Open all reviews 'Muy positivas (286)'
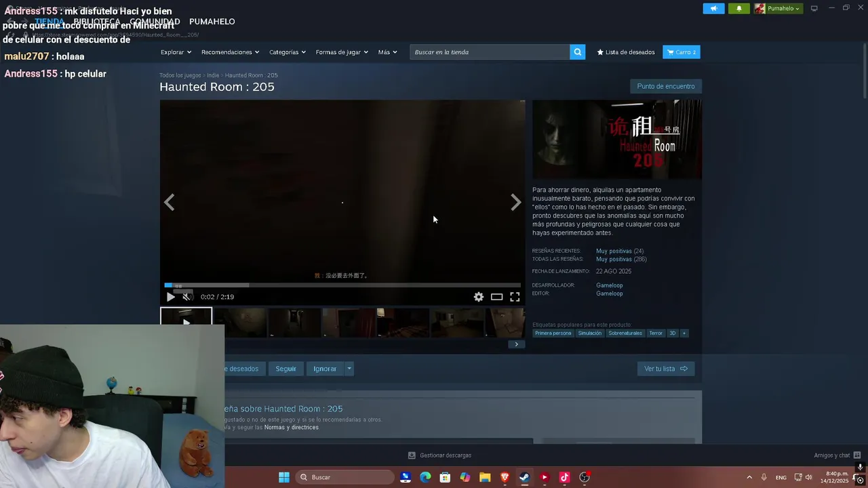 click(x=621, y=259)
